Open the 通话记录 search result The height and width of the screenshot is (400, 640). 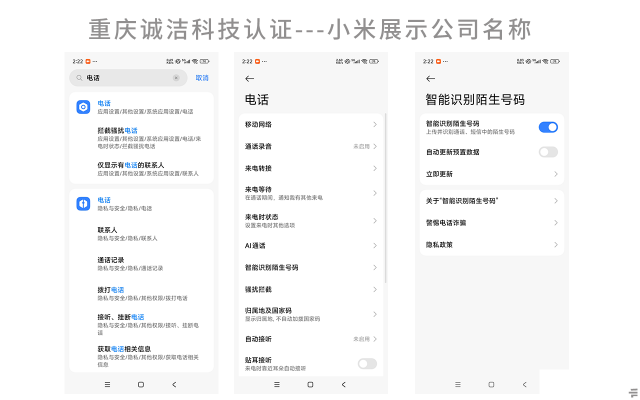[x=140, y=263]
